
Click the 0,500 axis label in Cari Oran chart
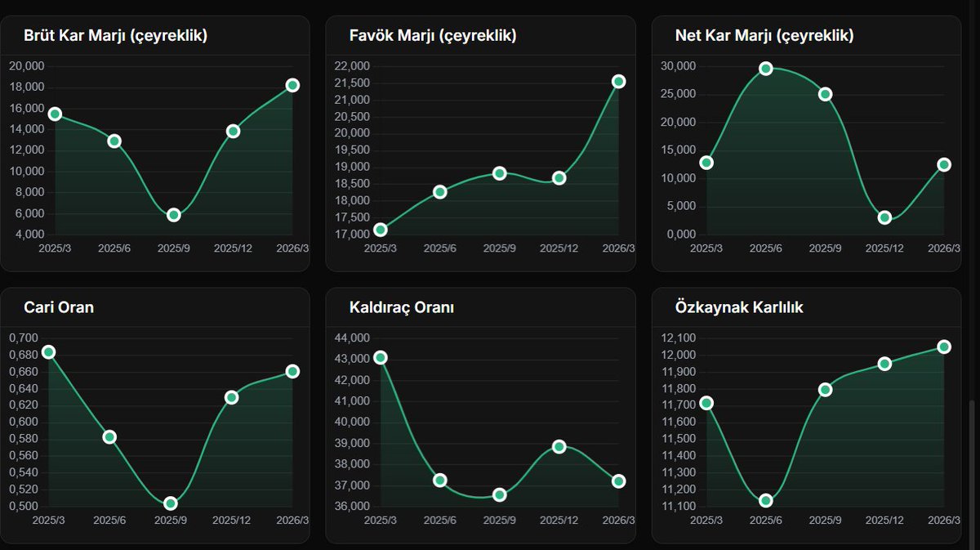pyautogui.click(x=23, y=507)
